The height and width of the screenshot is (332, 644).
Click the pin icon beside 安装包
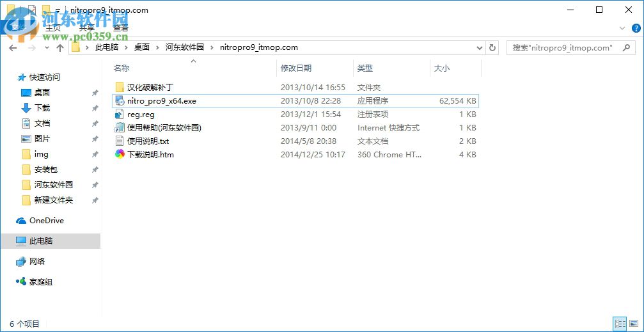tap(95, 170)
